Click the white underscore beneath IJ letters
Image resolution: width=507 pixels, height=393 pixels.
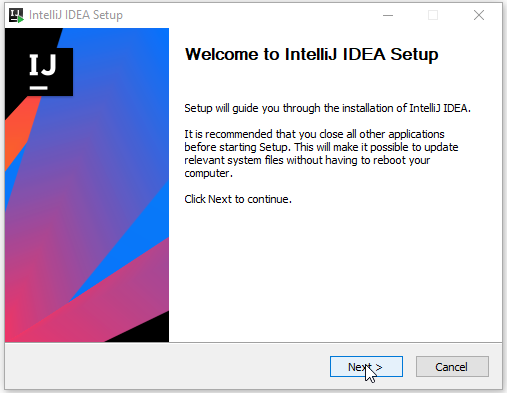[39, 88]
